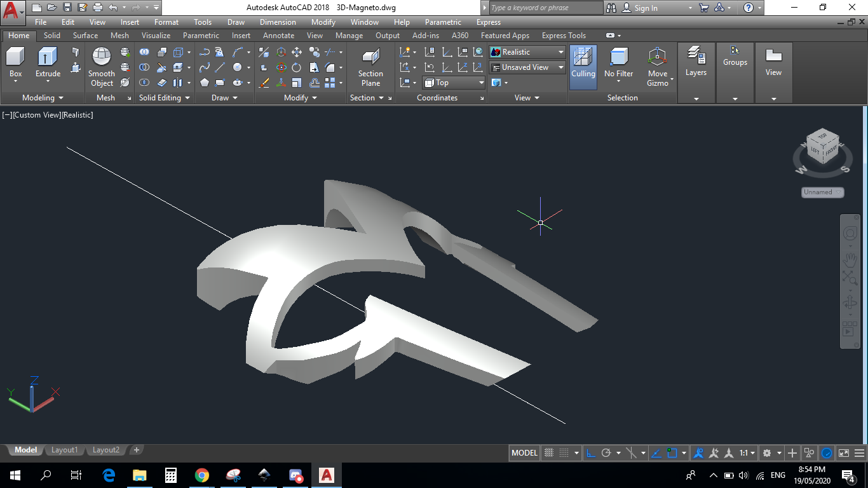This screenshot has height=488, width=868.
Task: Open the Unsaved View dropdown
Action: point(527,67)
